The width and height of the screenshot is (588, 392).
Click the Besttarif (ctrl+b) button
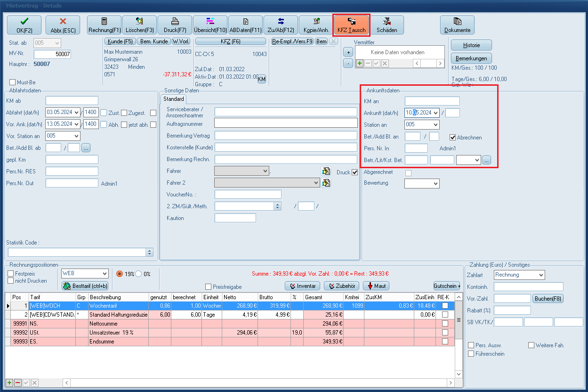coord(85,286)
